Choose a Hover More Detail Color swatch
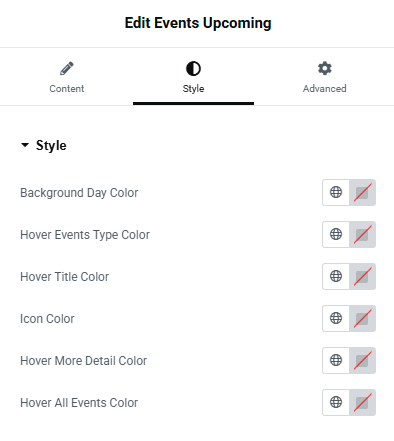This screenshot has width=394, height=441. [x=362, y=360]
